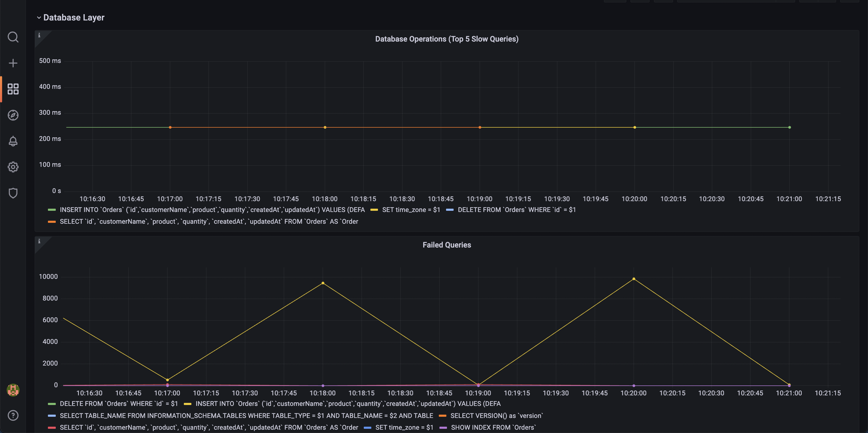Collapse the Database Layer row chevron
868x433 pixels.
coord(39,17)
